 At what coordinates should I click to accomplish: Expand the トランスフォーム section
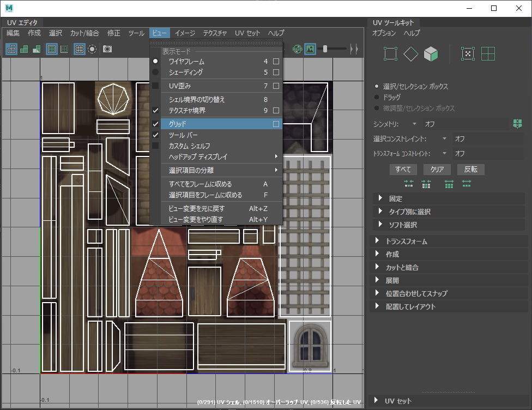pos(377,240)
